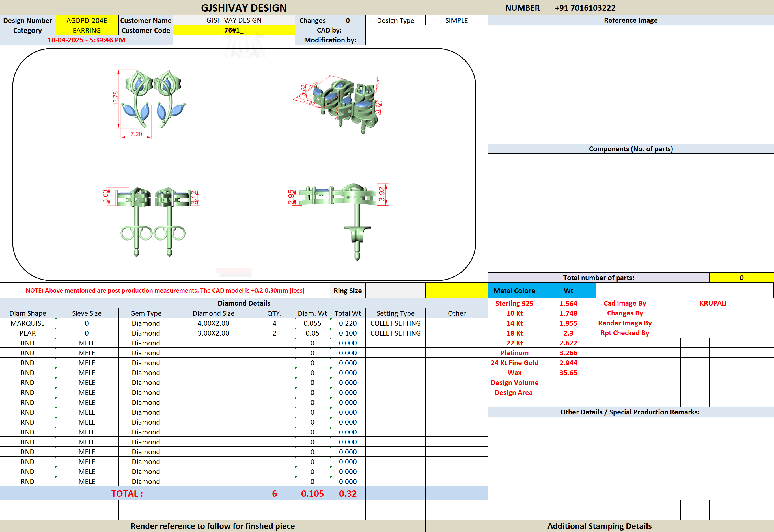
Task: Select the blue Wt header cell
Action: tap(568, 290)
